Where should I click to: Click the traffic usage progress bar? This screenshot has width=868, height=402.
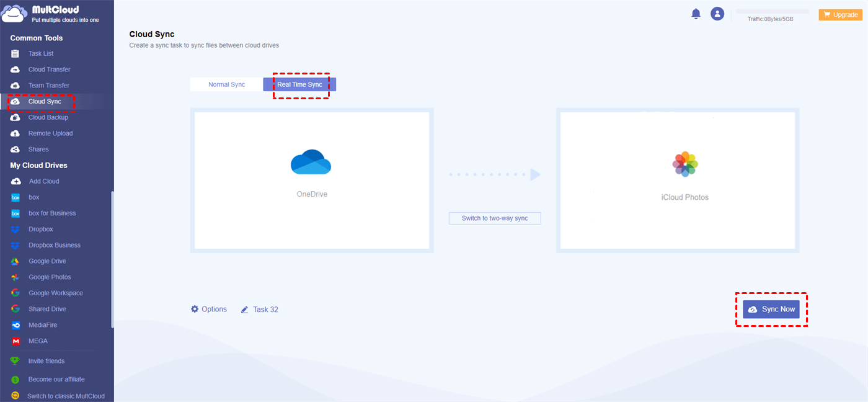point(772,11)
